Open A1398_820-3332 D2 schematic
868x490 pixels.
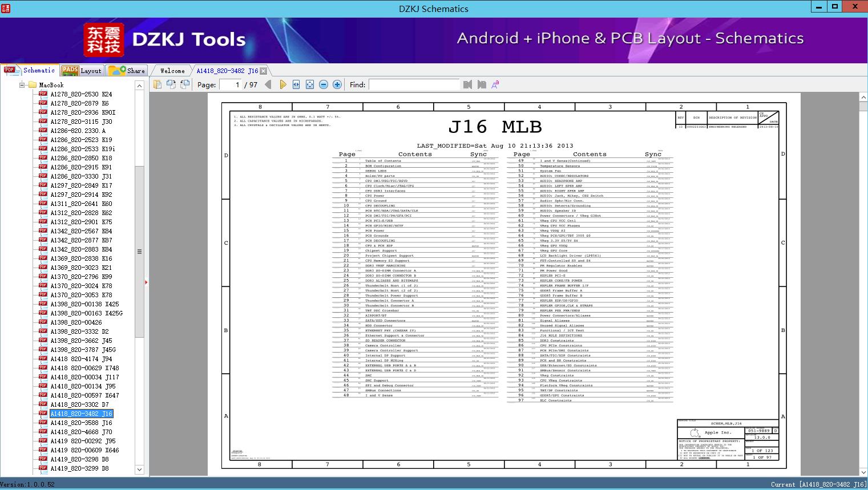point(79,331)
